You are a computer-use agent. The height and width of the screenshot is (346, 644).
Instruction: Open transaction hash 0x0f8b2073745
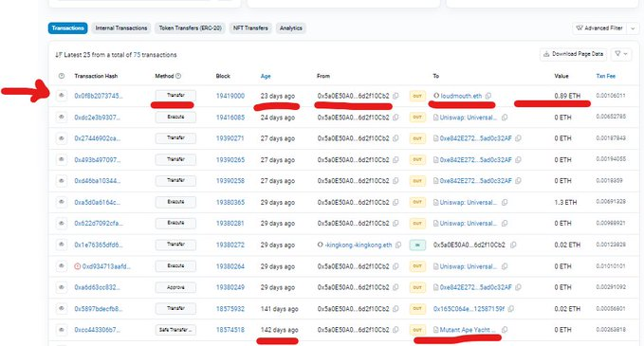pos(99,96)
